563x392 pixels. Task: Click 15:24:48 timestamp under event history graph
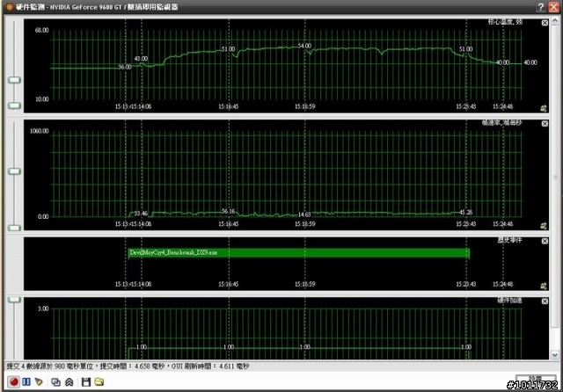point(502,285)
